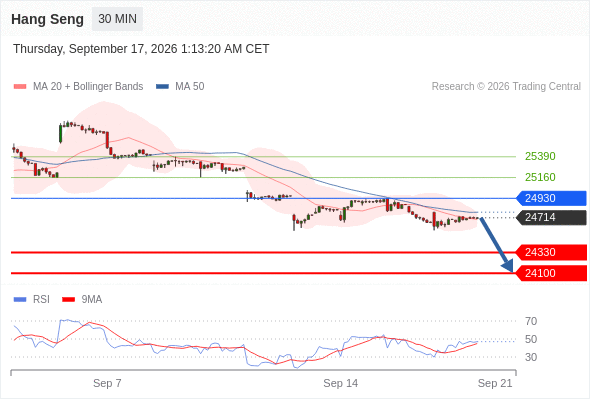Click the Sep 7 date axis marker
The width and height of the screenshot is (590, 400).
107,383
